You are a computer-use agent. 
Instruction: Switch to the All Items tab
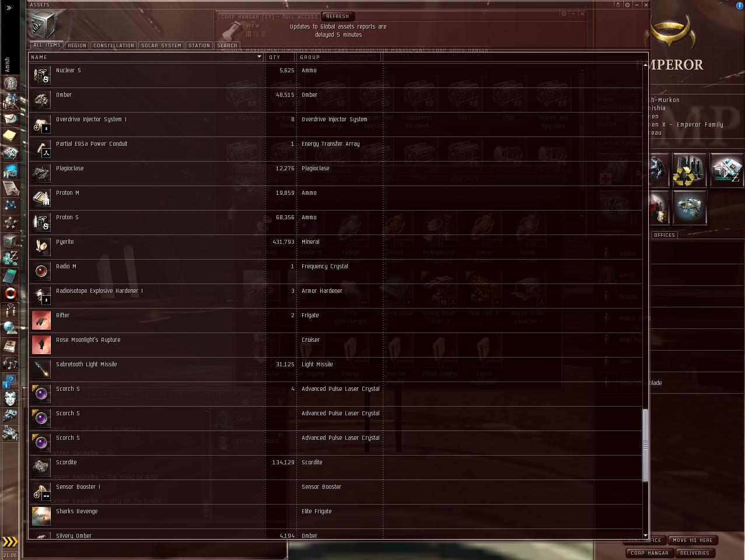click(x=47, y=45)
